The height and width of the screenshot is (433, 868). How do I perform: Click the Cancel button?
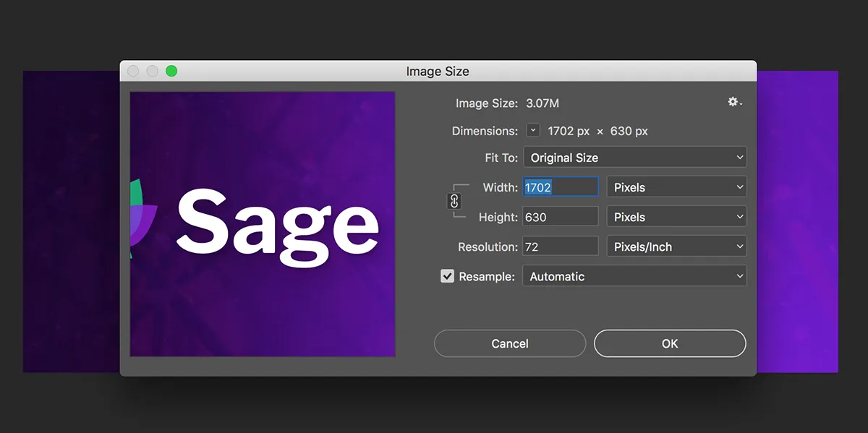(x=510, y=343)
